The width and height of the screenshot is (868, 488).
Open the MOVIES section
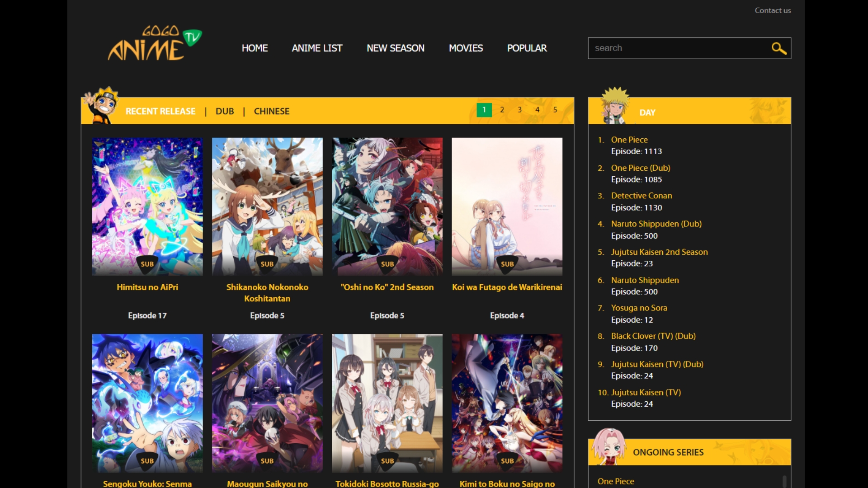[x=466, y=48]
